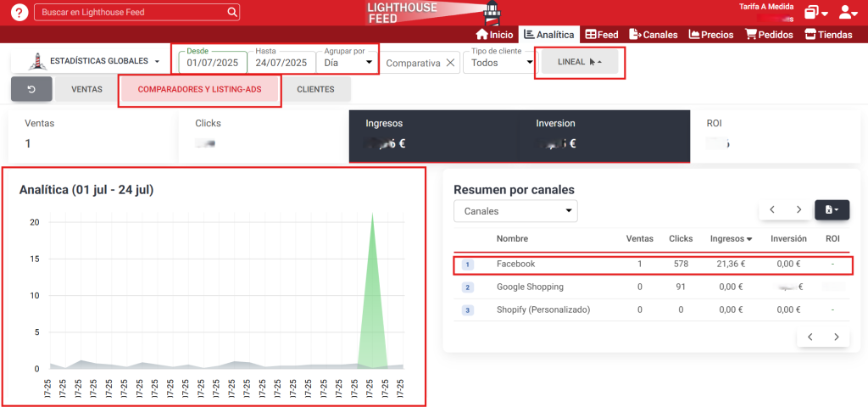Sort table by Ingresos column
Image resolution: width=868 pixels, height=407 pixels.
click(731, 238)
